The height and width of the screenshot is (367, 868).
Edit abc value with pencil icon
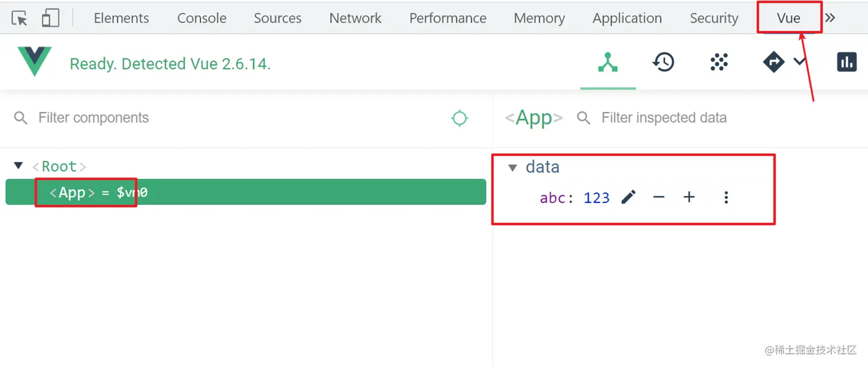point(629,197)
